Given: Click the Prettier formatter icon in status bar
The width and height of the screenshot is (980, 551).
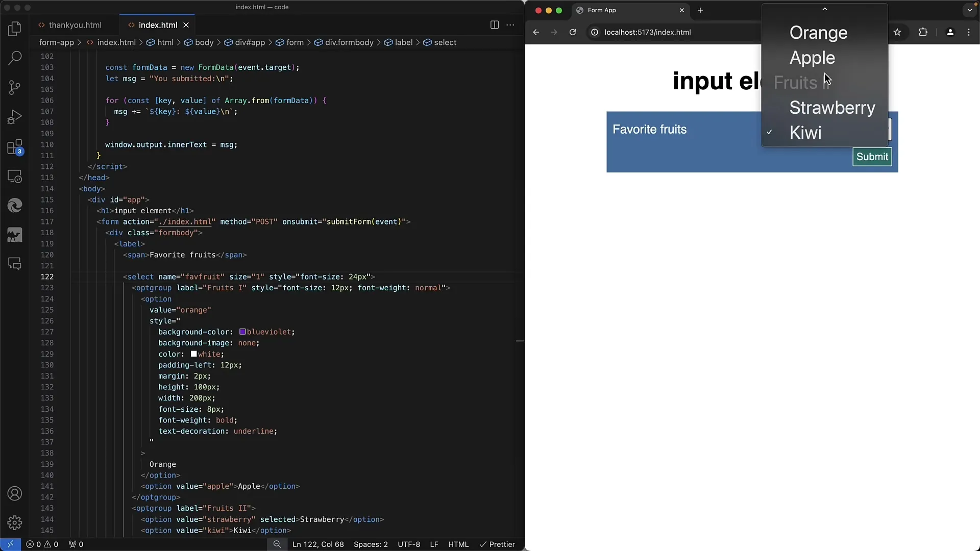Looking at the screenshot, I should pos(498,544).
